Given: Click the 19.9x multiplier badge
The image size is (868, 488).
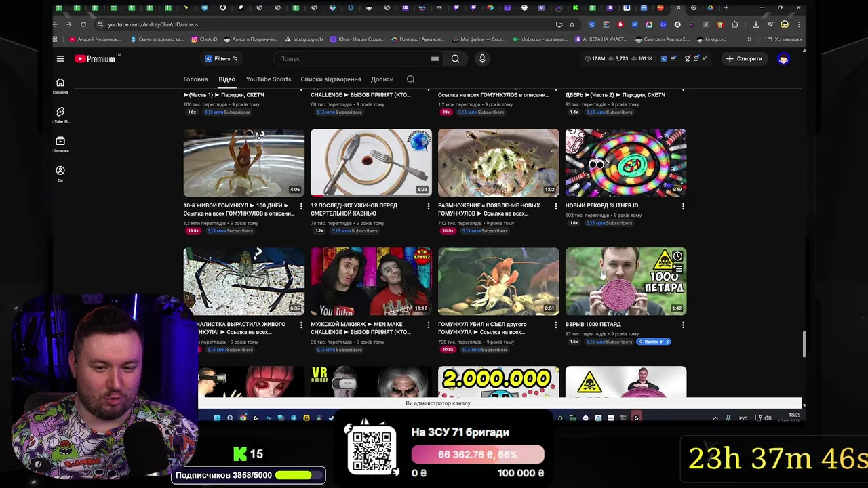Looking at the screenshot, I should pyautogui.click(x=194, y=231).
